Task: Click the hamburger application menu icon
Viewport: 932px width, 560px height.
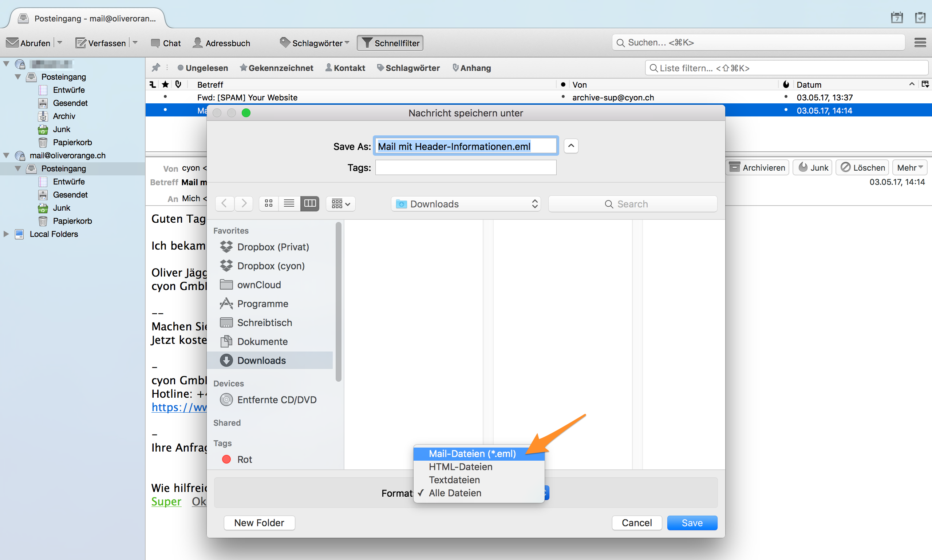Action: pos(920,43)
